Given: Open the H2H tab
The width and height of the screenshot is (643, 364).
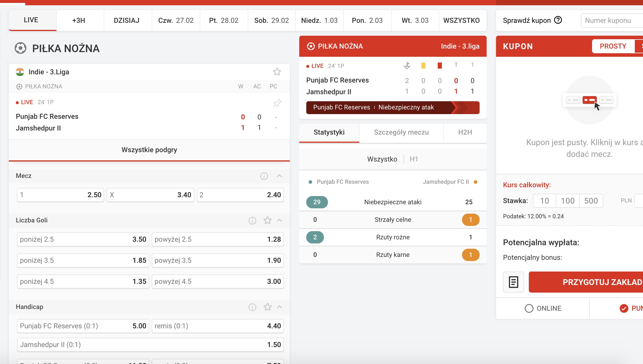Looking at the screenshot, I should [465, 133].
